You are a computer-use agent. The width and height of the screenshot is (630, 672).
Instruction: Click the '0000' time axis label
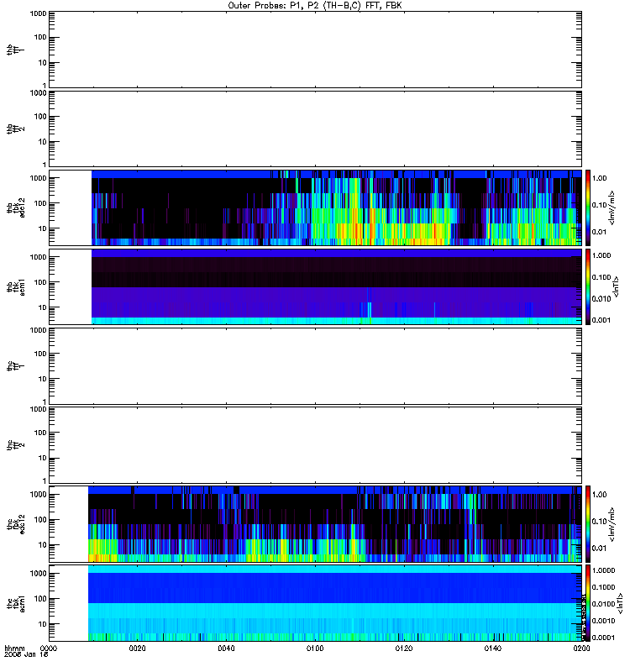coord(49,648)
